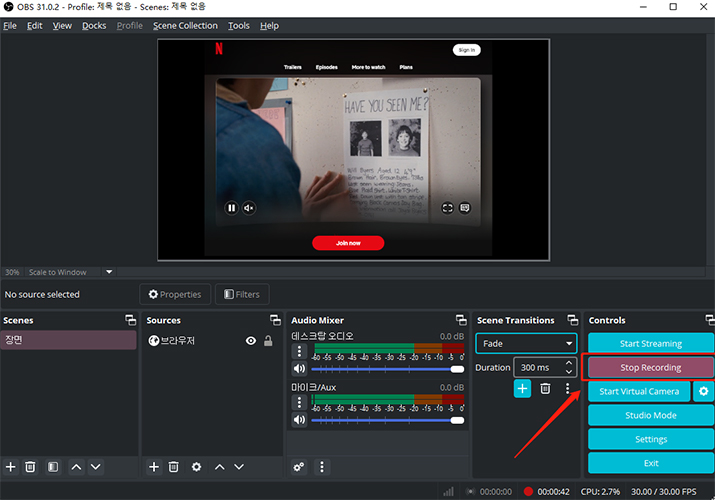Open advanced audio properties gears icon
This screenshot has height=500, width=715.
coord(299,467)
